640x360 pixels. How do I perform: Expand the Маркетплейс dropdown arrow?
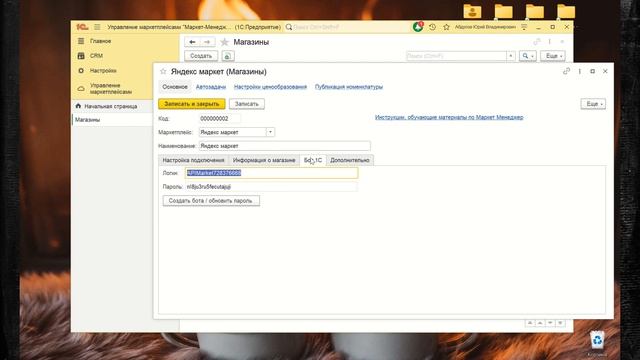click(270, 132)
